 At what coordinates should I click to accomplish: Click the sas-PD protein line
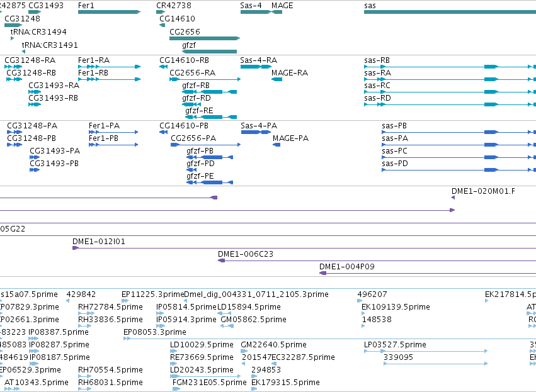[x=459, y=170]
